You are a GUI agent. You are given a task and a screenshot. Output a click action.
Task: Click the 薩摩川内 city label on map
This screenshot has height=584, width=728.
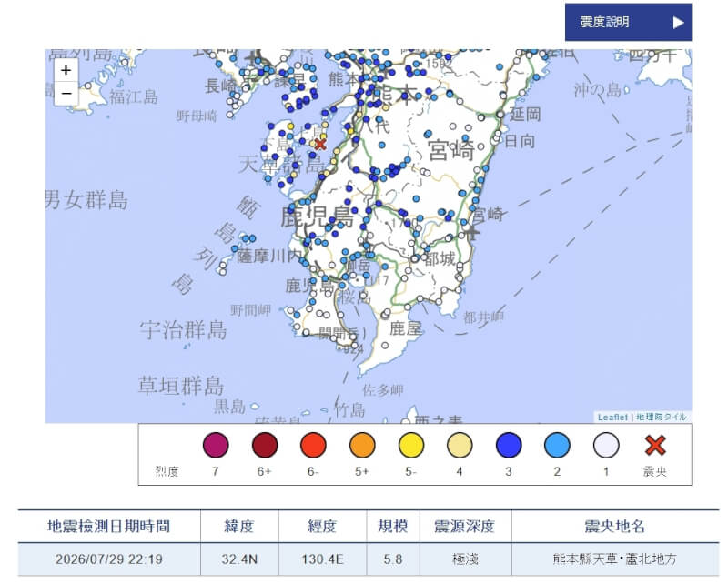pos(269,257)
